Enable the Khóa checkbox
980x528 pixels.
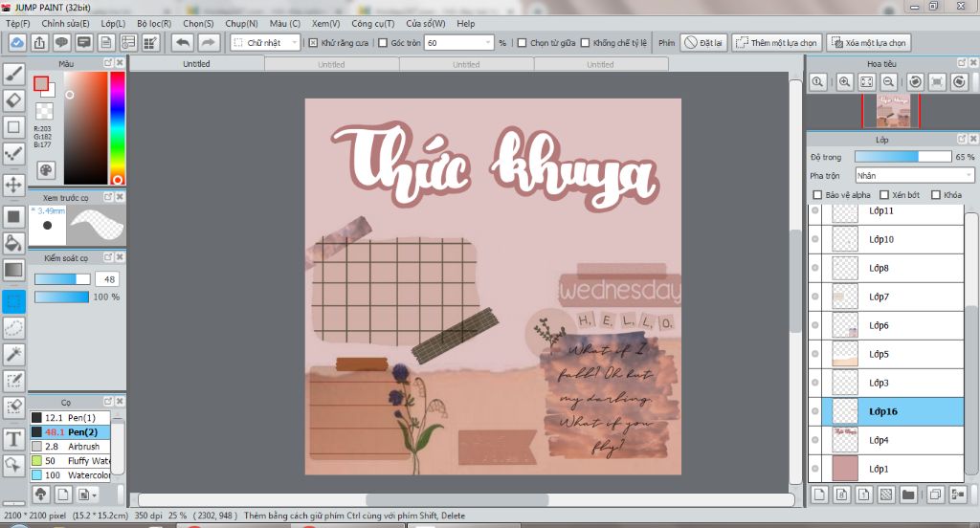936,195
